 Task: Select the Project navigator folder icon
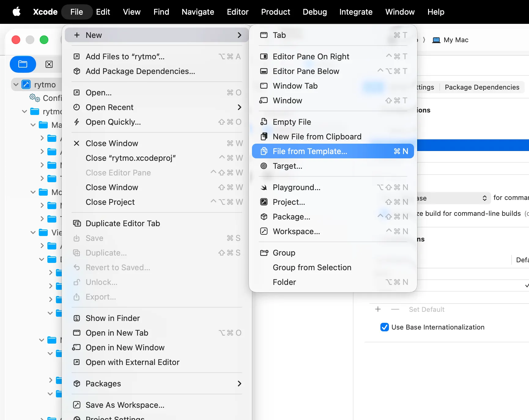[x=23, y=64]
